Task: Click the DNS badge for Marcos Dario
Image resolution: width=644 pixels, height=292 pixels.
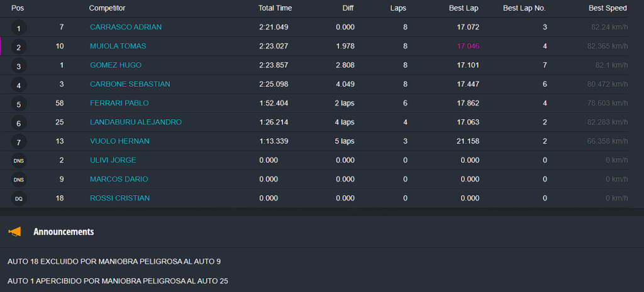Action: [19, 180]
